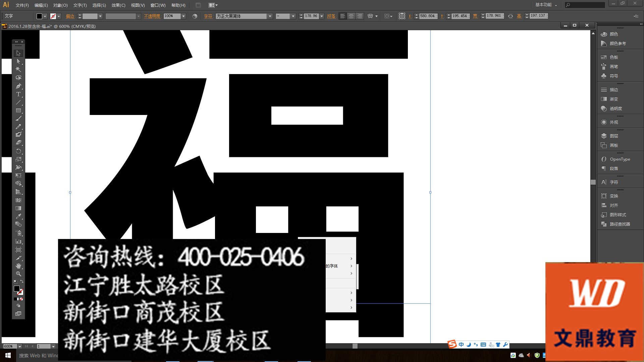644x362 pixels.
Task: Reset default fill and stroke
Action: 15,282
